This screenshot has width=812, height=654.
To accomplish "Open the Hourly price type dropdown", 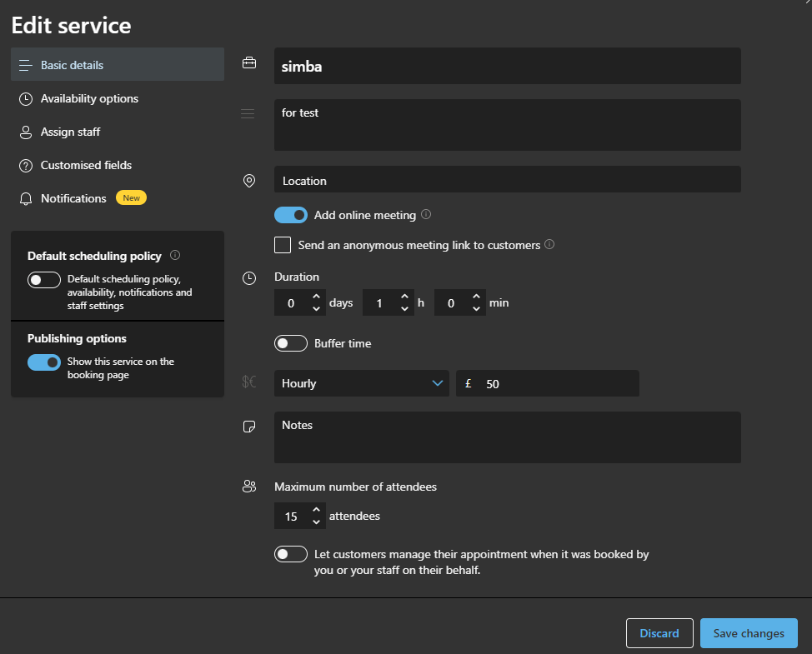I will [362, 383].
